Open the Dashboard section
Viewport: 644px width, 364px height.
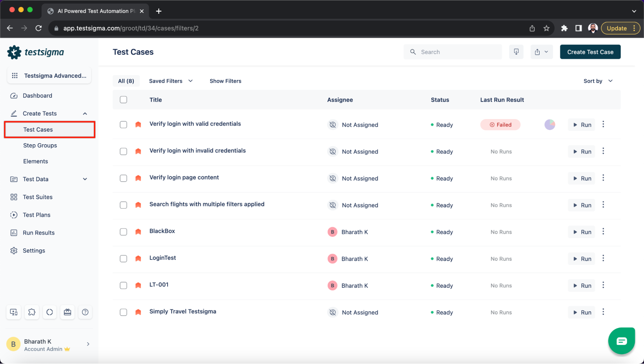click(x=38, y=95)
